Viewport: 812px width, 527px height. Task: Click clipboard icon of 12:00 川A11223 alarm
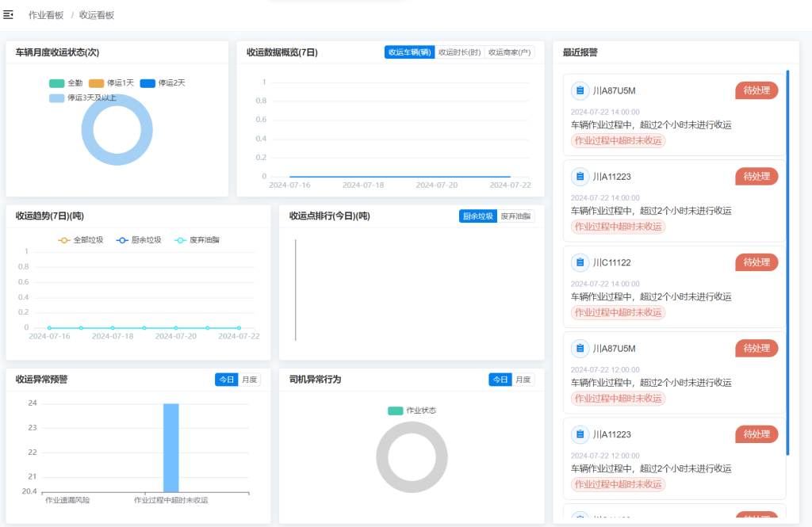[580, 434]
